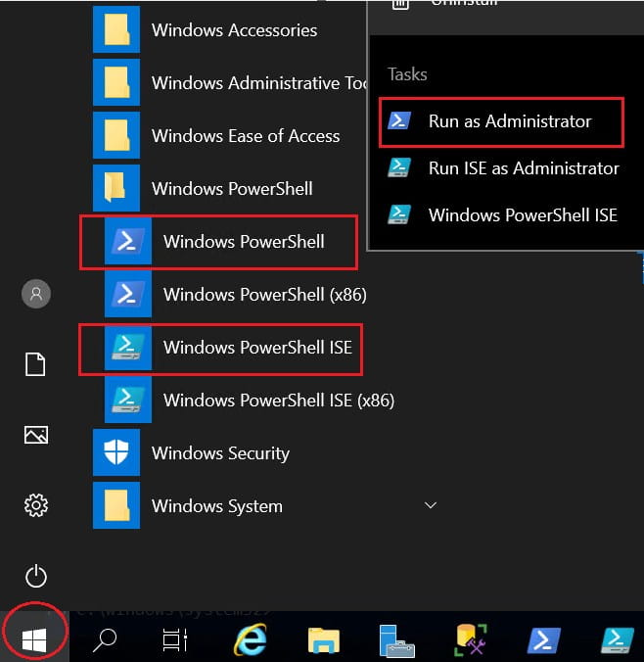Open Server Manager from the taskbar
The height and width of the screenshot is (662, 644).
click(396, 640)
